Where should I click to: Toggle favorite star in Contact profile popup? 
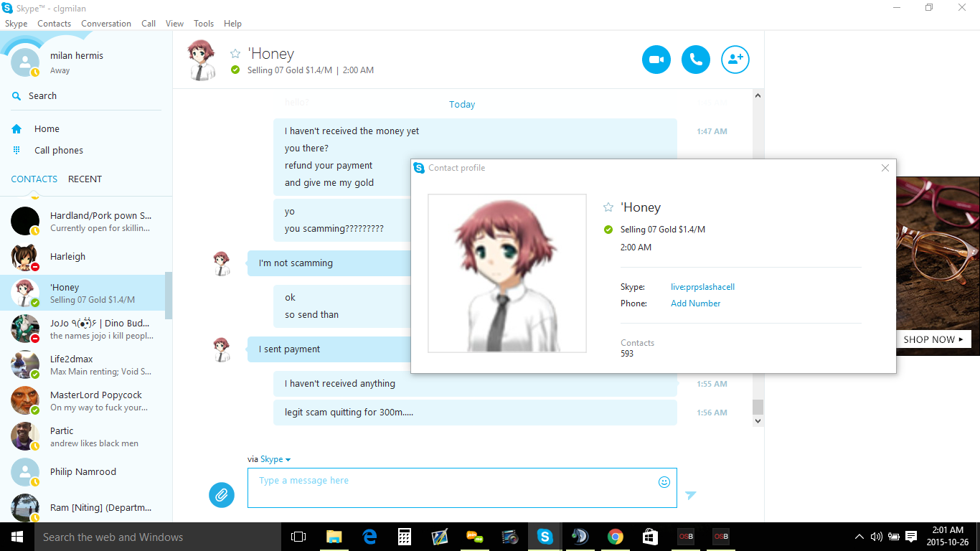608,207
